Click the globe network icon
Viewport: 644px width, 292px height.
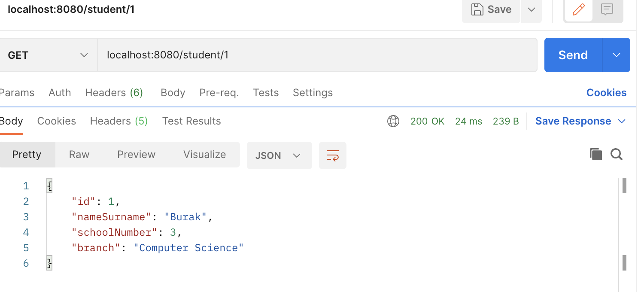pos(393,122)
